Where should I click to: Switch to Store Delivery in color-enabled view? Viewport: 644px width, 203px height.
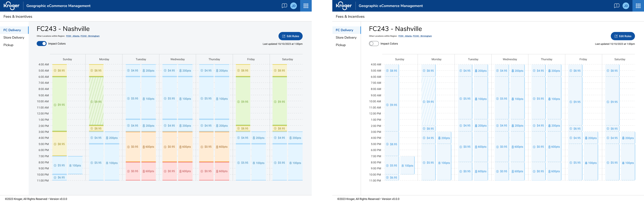click(x=14, y=38)
